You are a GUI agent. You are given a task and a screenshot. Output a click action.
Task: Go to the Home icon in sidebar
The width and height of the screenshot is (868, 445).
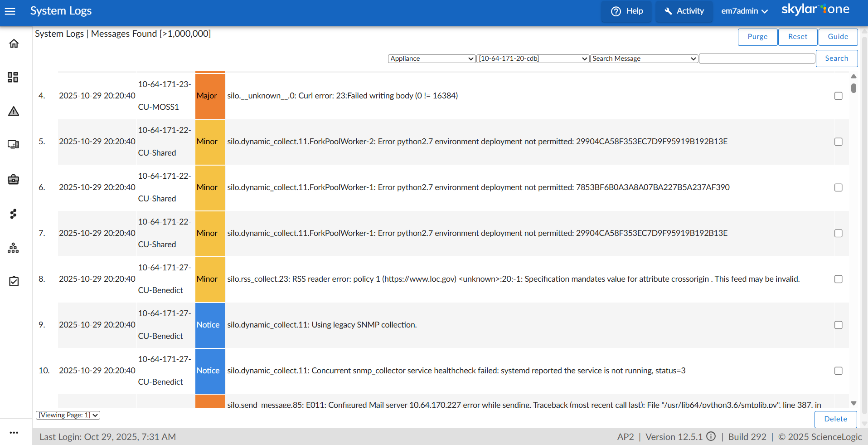14,44
